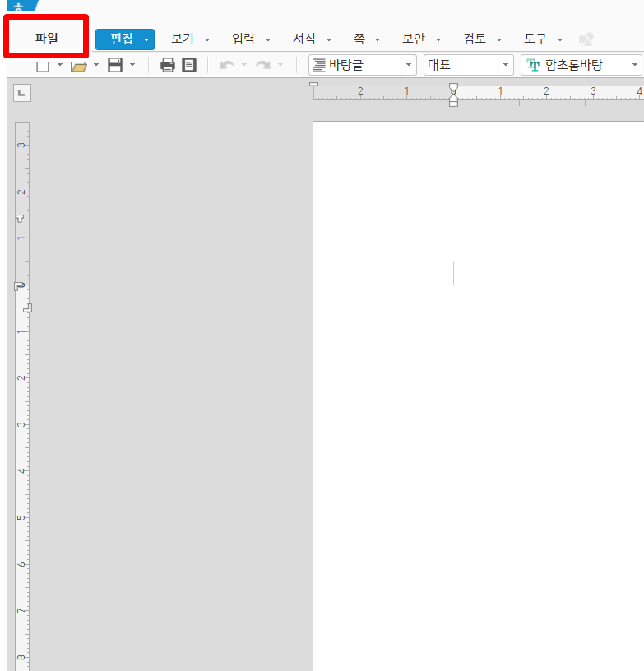The image size is (644, 671).
Task: Expand the 입력 dropdown arrow
Action: pos(268,39)
